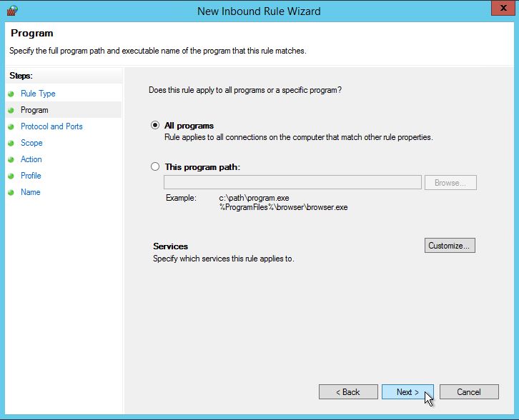Click the 'Example:' label
The image size is (519, 420).
181,198
